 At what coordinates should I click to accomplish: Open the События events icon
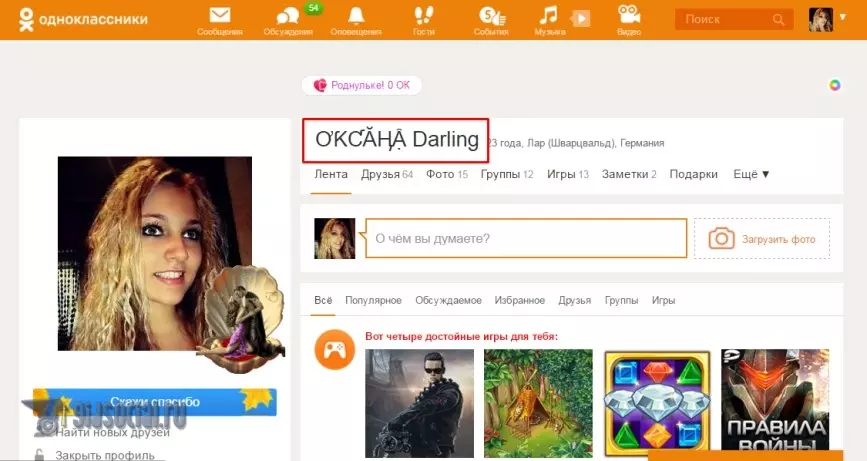(491, 17)
